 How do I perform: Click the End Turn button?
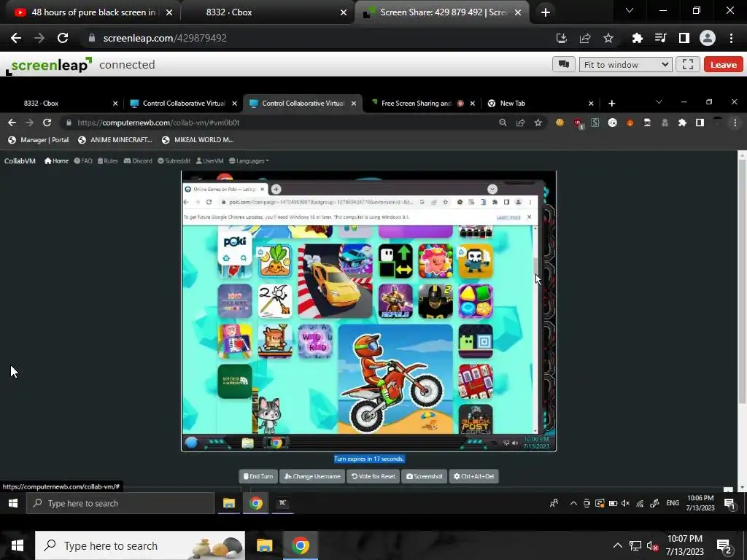tap(258, 476)
